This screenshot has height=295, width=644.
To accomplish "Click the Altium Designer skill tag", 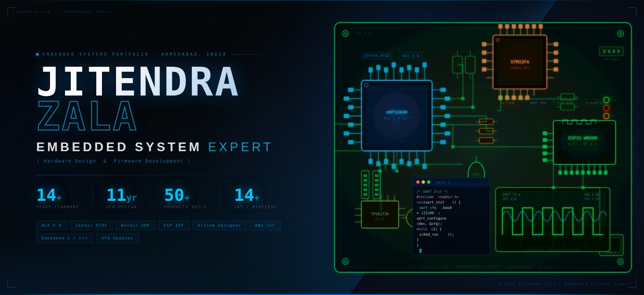I will [x=219, y=225].
